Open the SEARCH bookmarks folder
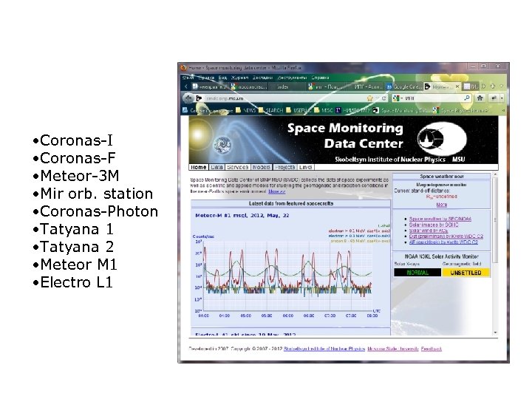Viewport: 532px width, 399px height. pyautogui.click(x=270, y=110)
